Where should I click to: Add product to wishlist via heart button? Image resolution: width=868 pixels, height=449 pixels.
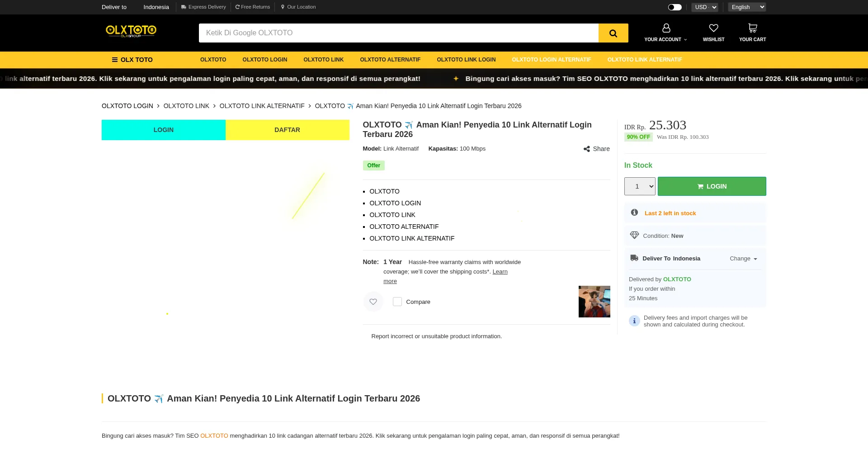pos(373,302)
